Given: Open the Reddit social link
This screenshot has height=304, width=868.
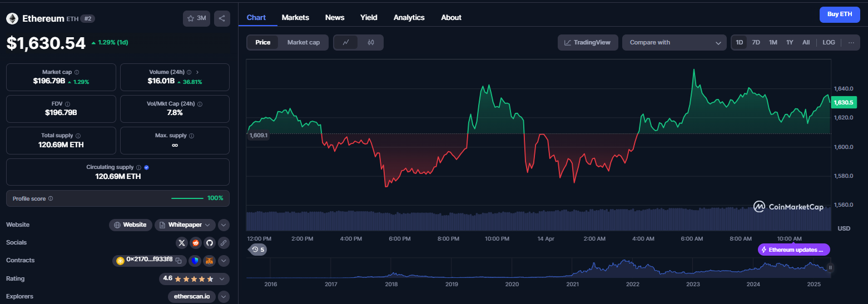Looking at the screenshot, I should point(195,243).
